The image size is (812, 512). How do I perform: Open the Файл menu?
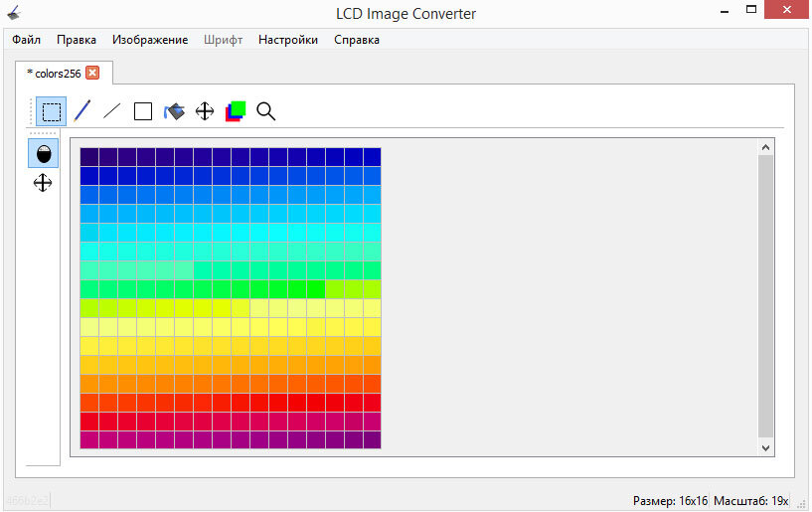pos(27,40)
